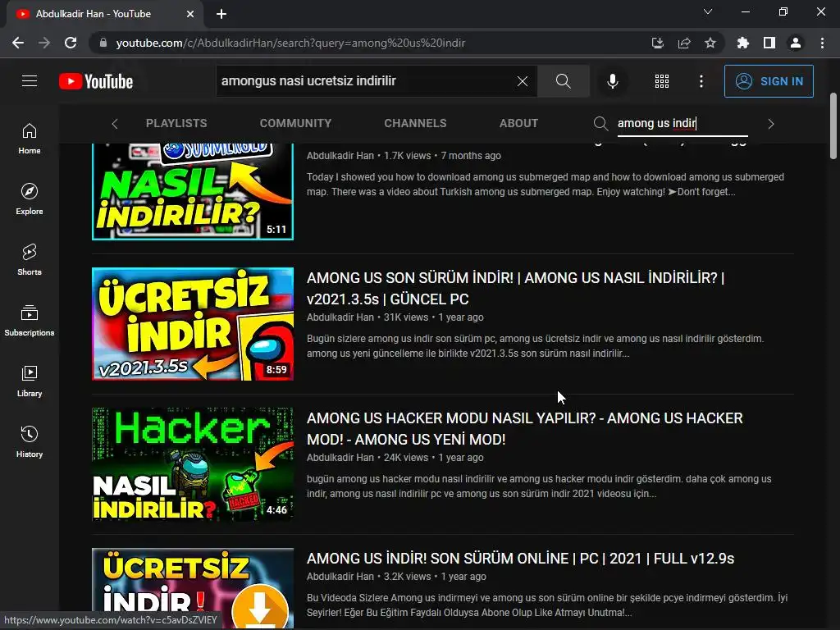Open Home in the sidebar
This screenshot has width=840, height=630.
[x=30, y=139]
